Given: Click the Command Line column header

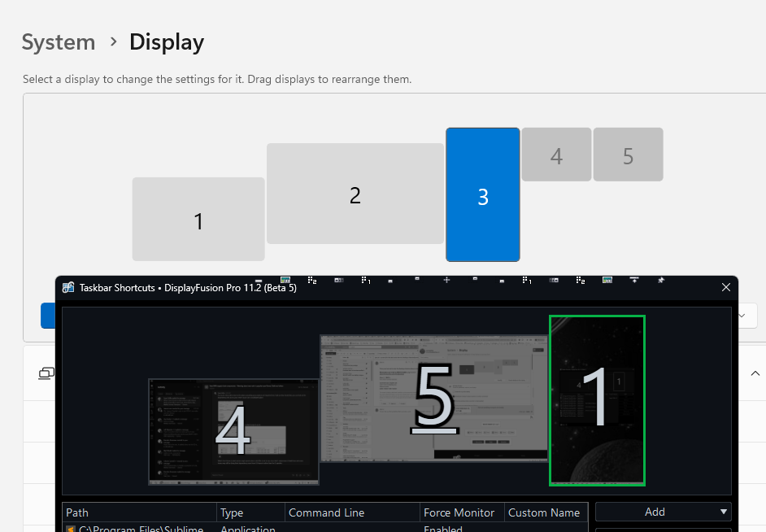Looking at the screenshot, I should (x=351, y=512).
